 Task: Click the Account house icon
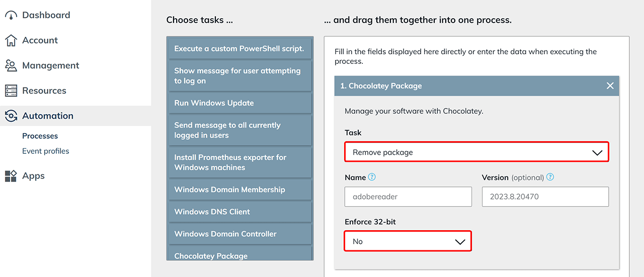(11, 41)
